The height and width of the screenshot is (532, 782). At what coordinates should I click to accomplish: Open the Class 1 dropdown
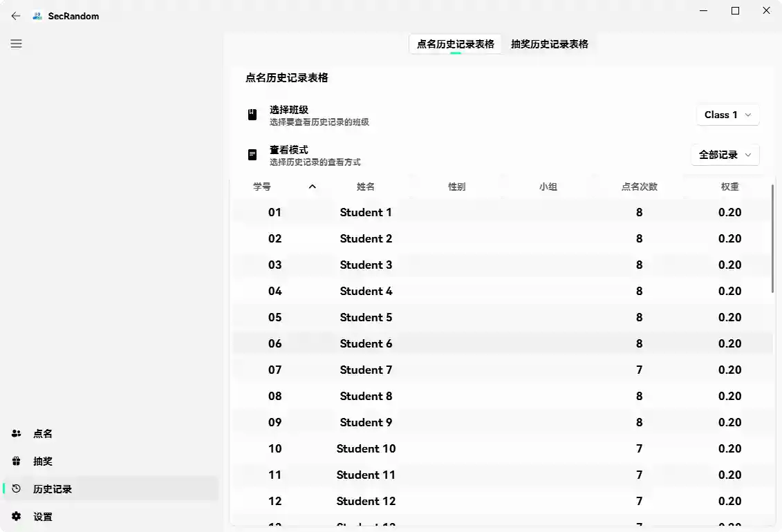[x=727, y=115]
